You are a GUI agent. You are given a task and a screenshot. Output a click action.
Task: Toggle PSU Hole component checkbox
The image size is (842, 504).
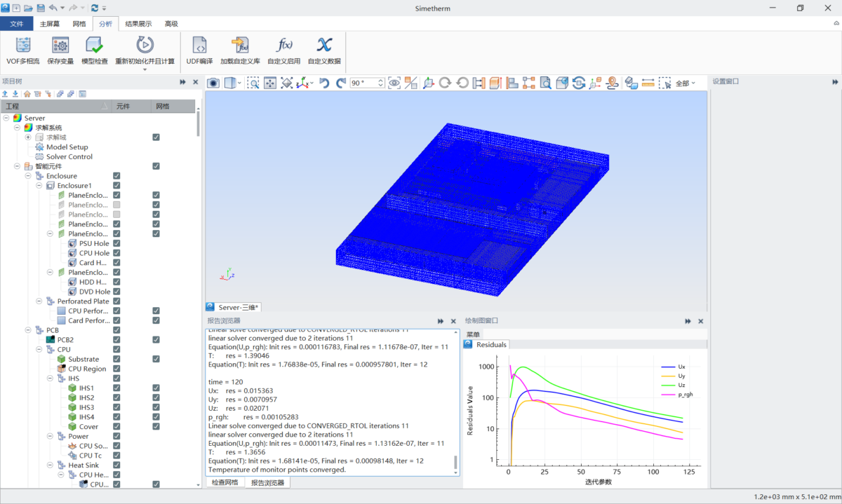(116, 243)
